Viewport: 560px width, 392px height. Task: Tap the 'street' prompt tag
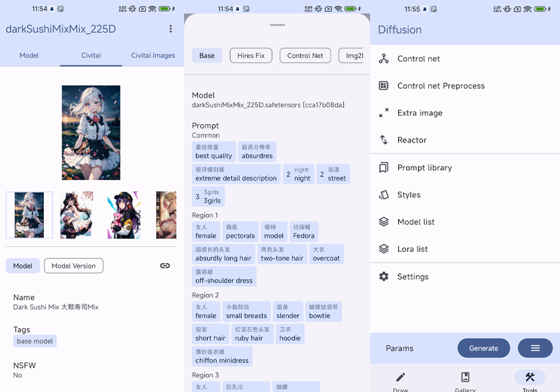(333, 174)
